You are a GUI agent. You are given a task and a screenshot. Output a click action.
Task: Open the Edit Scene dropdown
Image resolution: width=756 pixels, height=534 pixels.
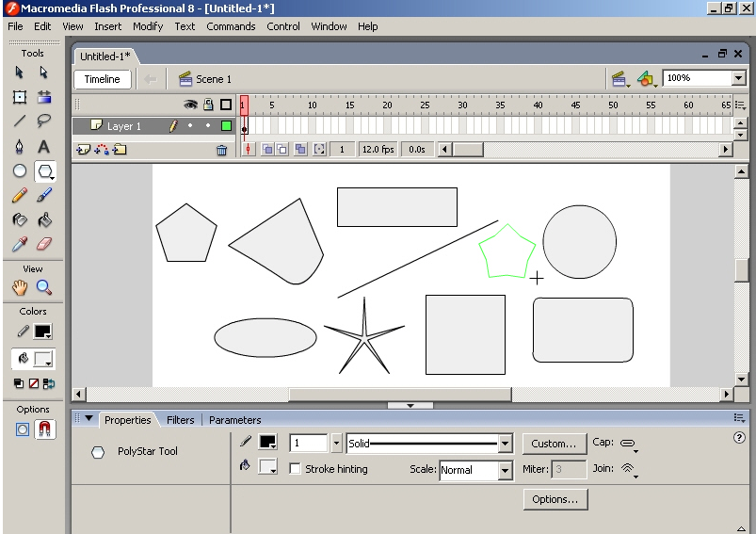click(x=620, y=79)
